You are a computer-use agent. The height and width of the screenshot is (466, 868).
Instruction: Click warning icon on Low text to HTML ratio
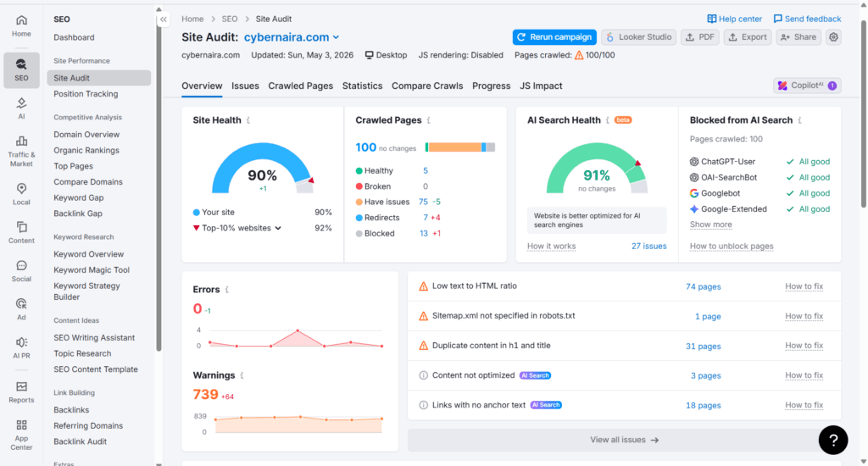pos(424,286)
